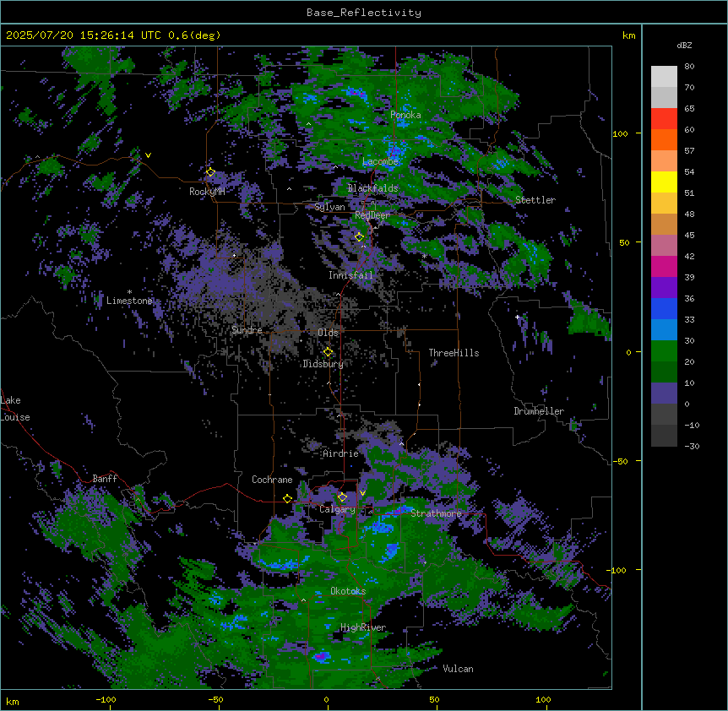This screenshot has width=728, height=711.
Task: Click the Stettler city label
Action: click(535, 200)
